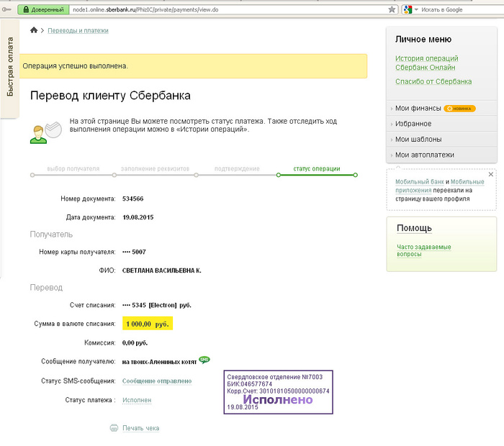Click the bookmark star in the address bar
The image size is (504, 446).
392,9
